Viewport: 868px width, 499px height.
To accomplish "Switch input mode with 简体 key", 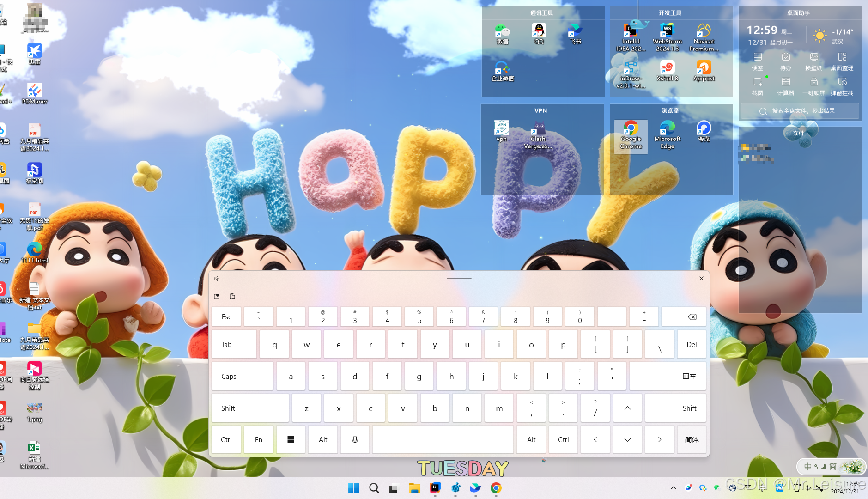I will (x=692, y=439).
